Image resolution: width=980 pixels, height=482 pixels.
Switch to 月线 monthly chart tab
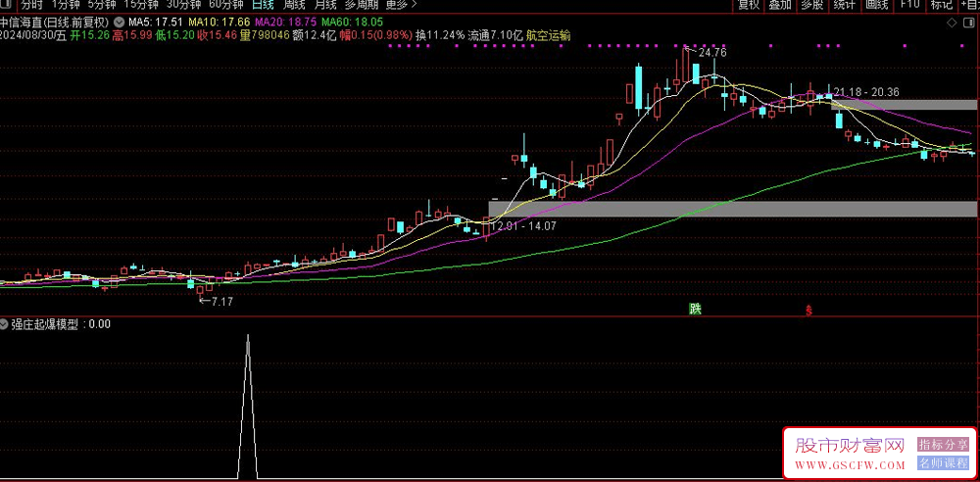[x=325, y=5]
